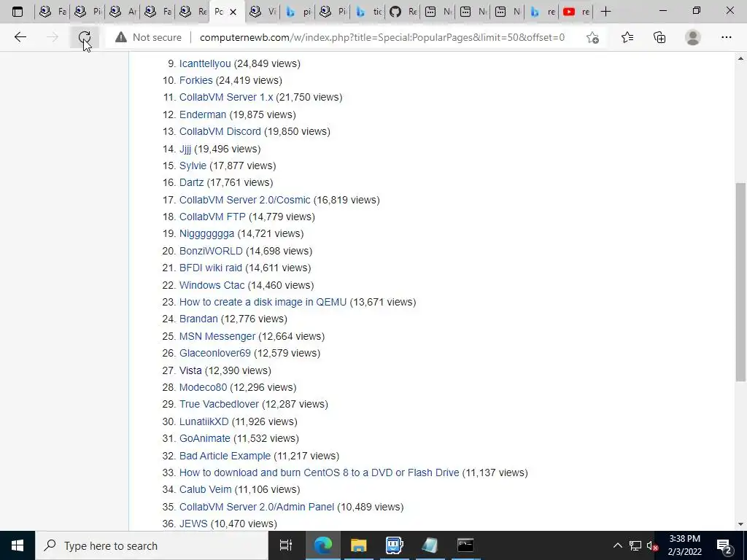The height and width of the screenshot is (560, 747).
Task: Open the Collections panel icon
Action: 659,37
